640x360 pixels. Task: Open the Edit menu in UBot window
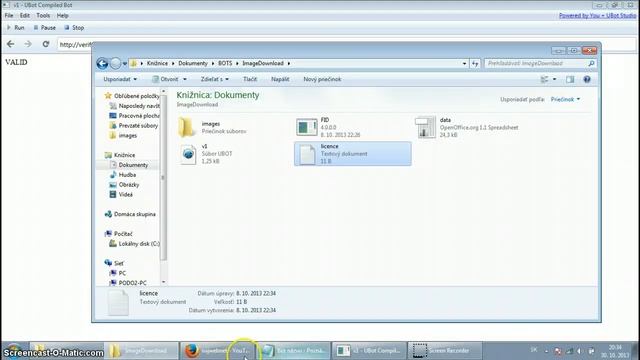pos(25,16)
